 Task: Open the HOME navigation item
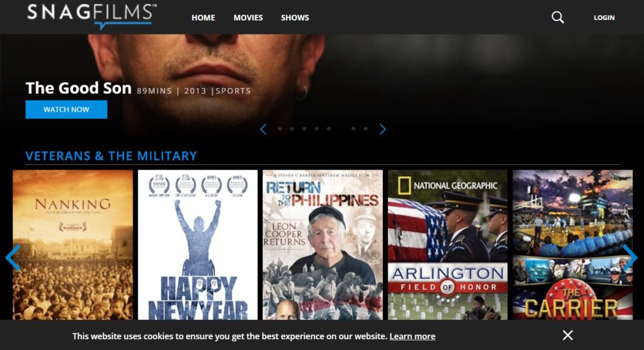[x=203, y=17]
